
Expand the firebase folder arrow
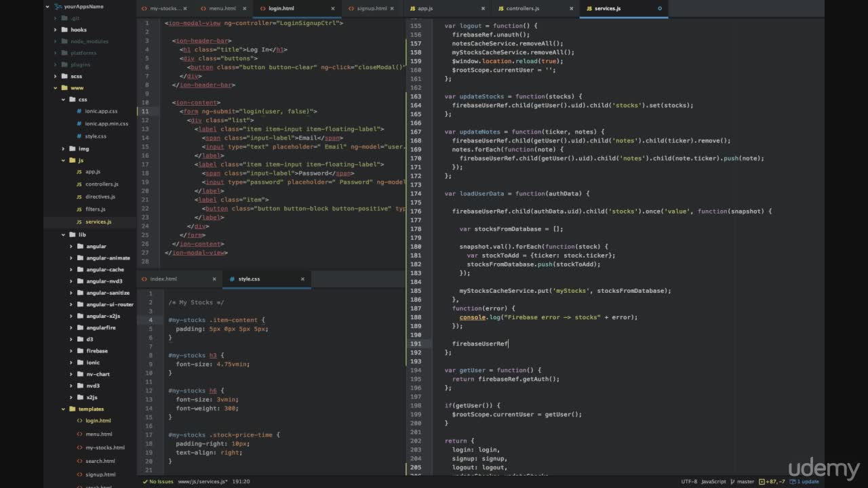71,350
